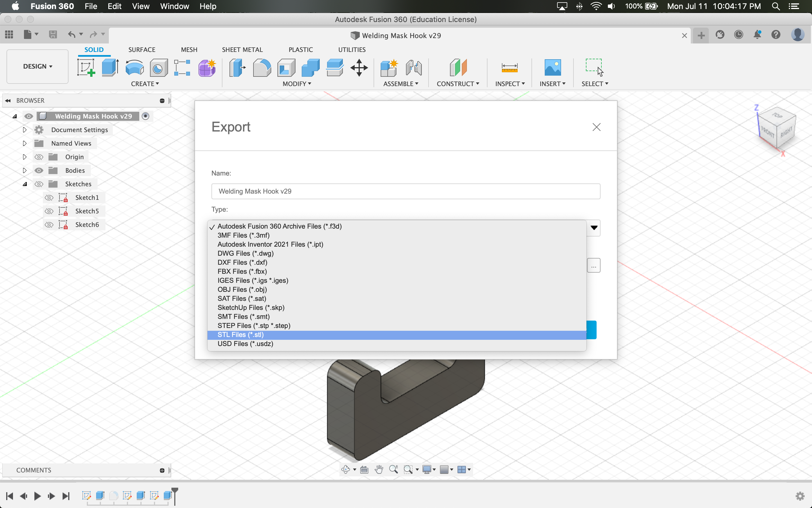The width and height of the screenshot is (812, 508).
Task: Select the Extrude tool
Action: 110,67
